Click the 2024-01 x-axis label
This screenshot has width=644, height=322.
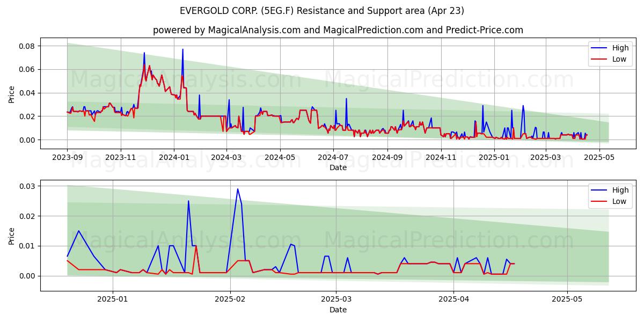point(173,158)
